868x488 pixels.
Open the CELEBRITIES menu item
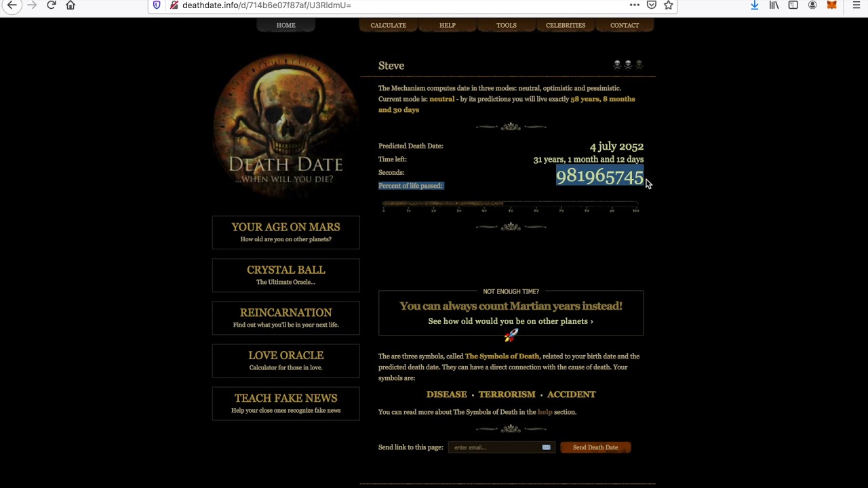click(566, 25)
